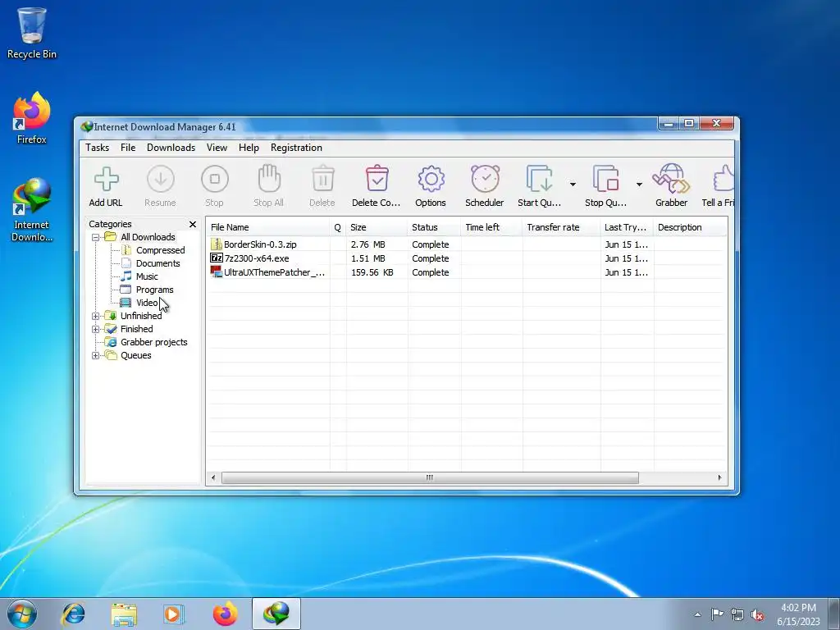Click Complete status of 7z2300-x64.exe
Image resolution: width=840 pixels, height=630 pixels.
(x=431, y=258)
